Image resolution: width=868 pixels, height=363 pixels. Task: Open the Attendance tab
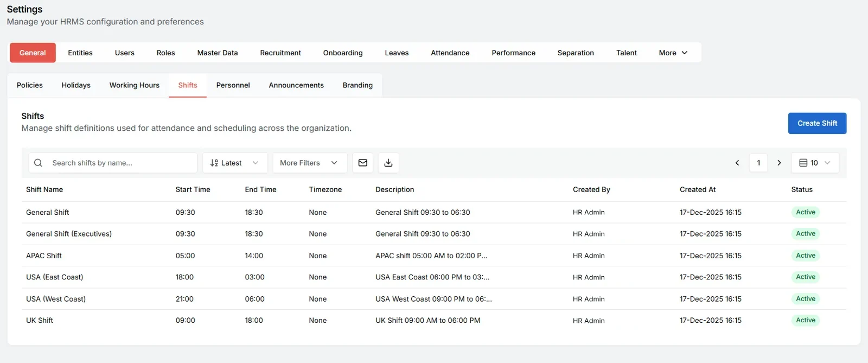450,53
